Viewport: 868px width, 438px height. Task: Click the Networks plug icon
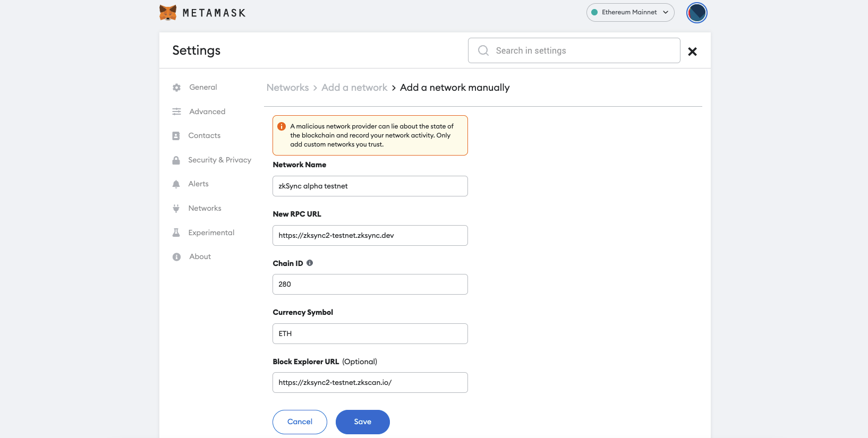tap(176, 209)
